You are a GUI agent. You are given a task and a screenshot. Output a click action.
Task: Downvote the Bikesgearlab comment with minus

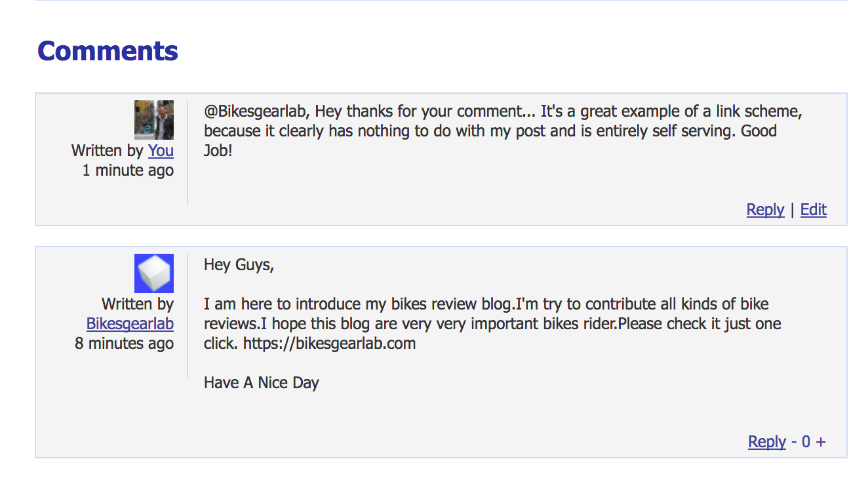tap(794, 442)
